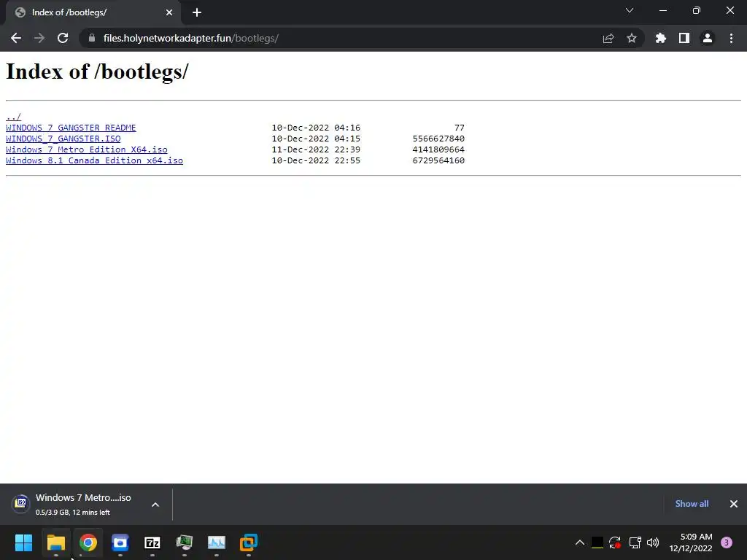Minimize the Chrome window
The height and width of the screenshot is (560, 747).
click(662, 10)
